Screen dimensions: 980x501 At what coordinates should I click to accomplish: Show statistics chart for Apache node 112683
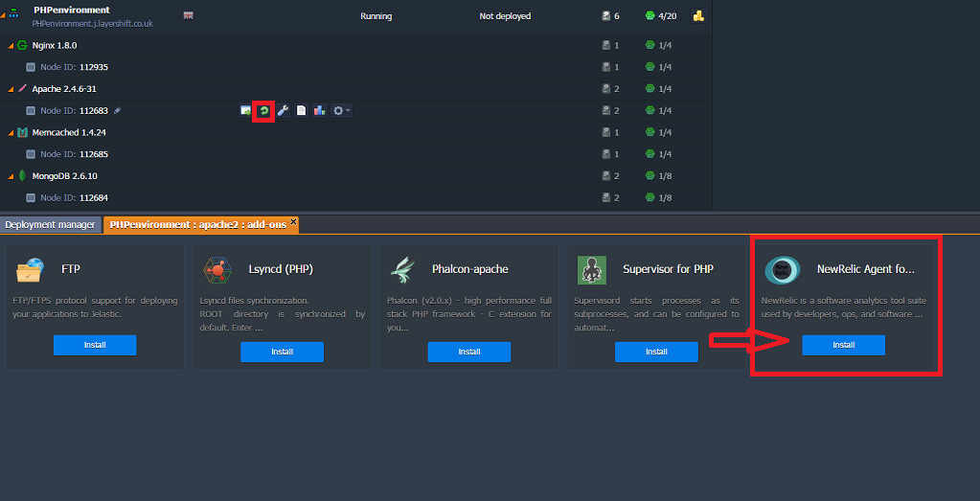[x=319, y=110]
